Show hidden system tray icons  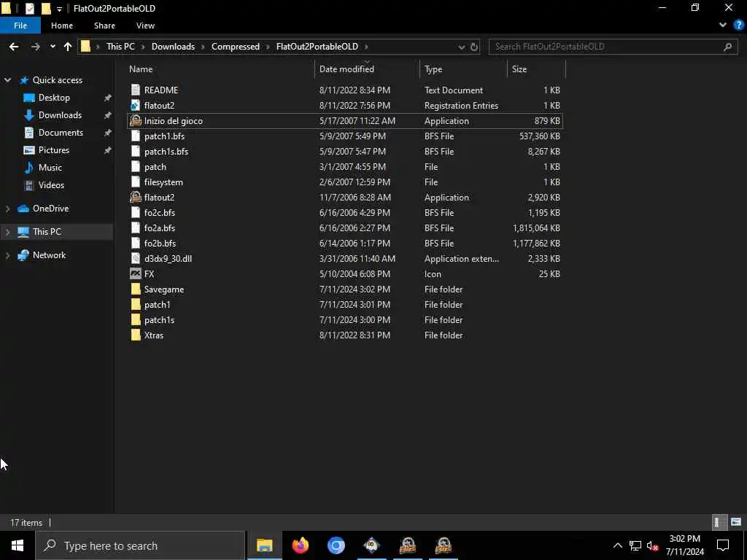point(617,545)
